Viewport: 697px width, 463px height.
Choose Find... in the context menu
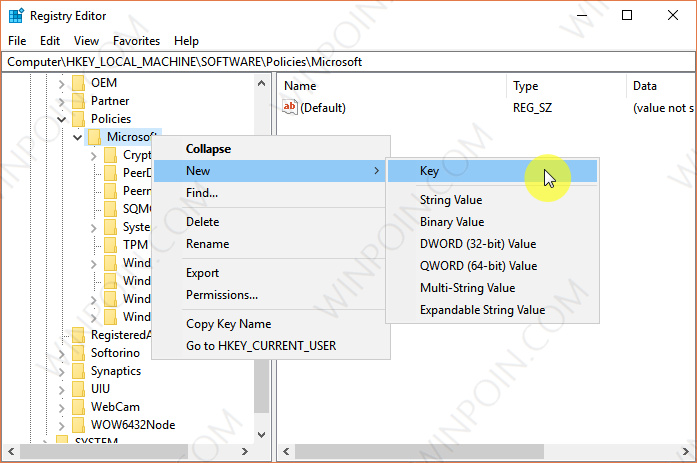[x=271, y=193]
